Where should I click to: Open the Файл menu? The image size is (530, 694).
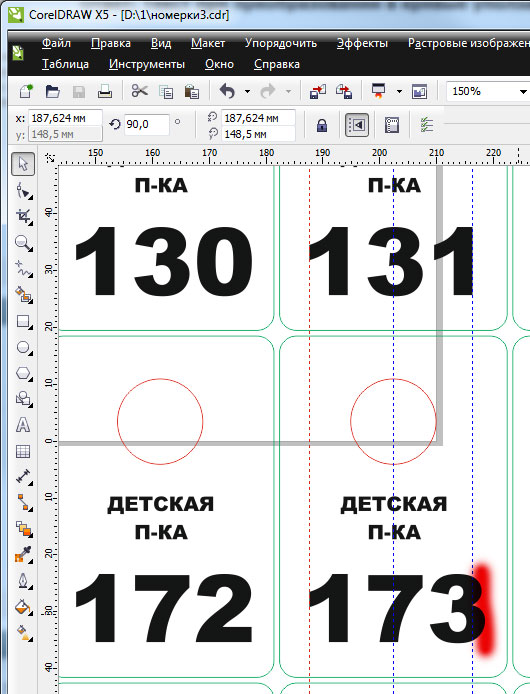(x=56, y=43)
